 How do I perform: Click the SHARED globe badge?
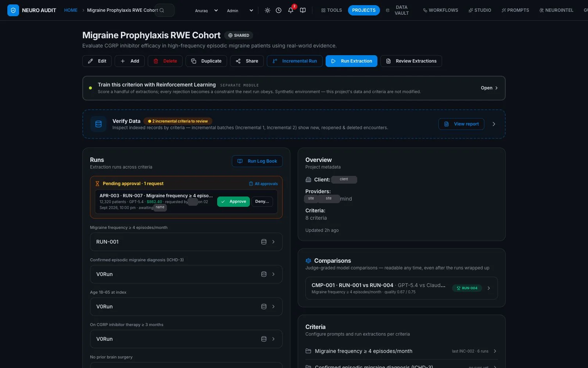pyautogui.click(x=239, y=35)
